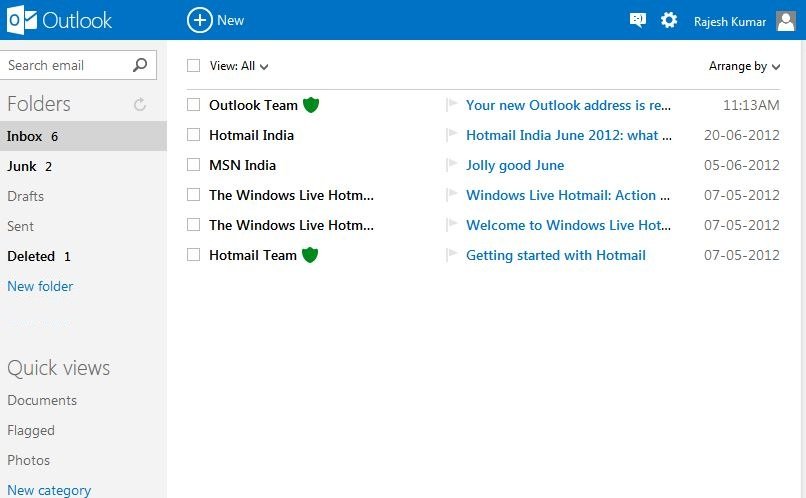Click the New button label
The width and height of the screenshot is (806, 498).
click(230, 21)
